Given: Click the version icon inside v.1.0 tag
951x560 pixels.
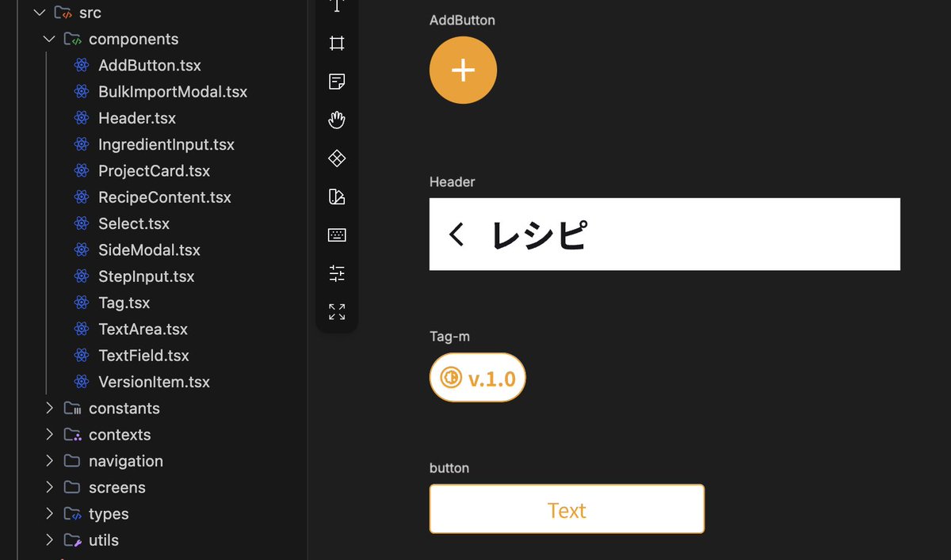Looking at the screenshot, I should coord(451,378).
